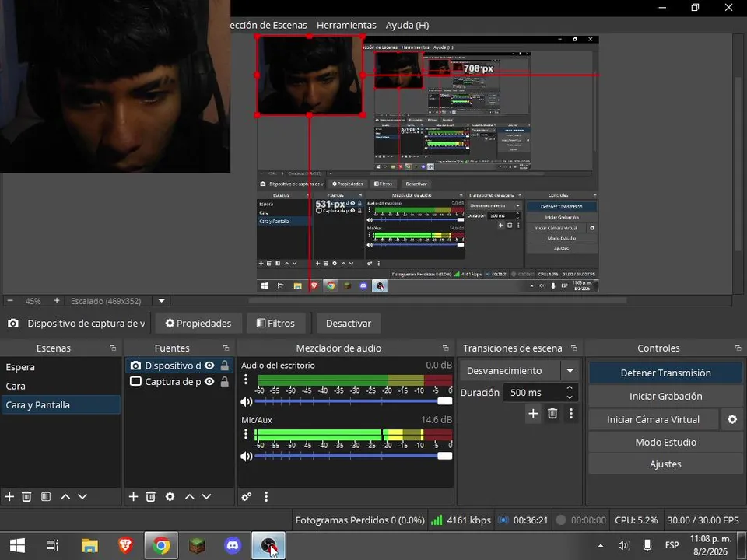Open Brave browser from taskbar
The width and height of the screenshot is (747, 560).
click(125, 545)
